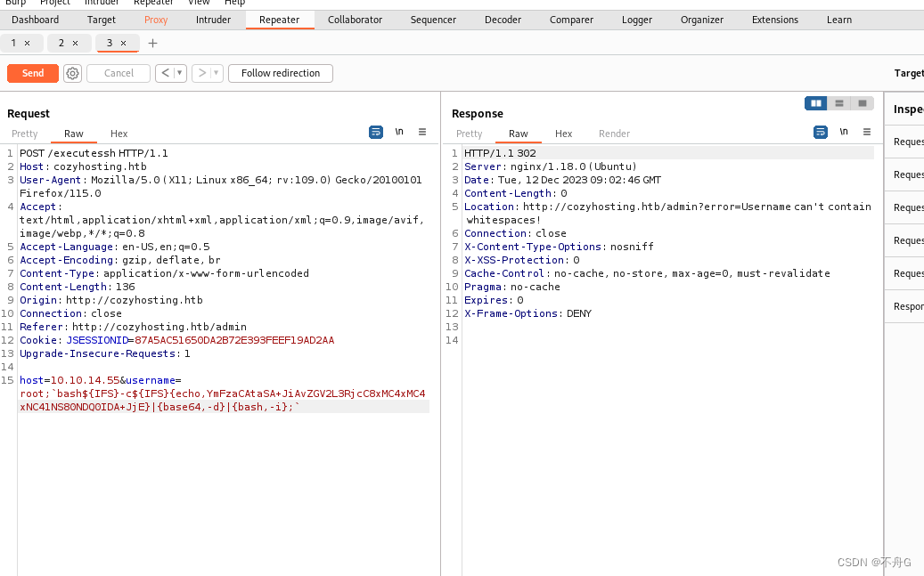Select Repeater sub-tab 1
Viewport: 924px width, 576px height.
[13, 43]
